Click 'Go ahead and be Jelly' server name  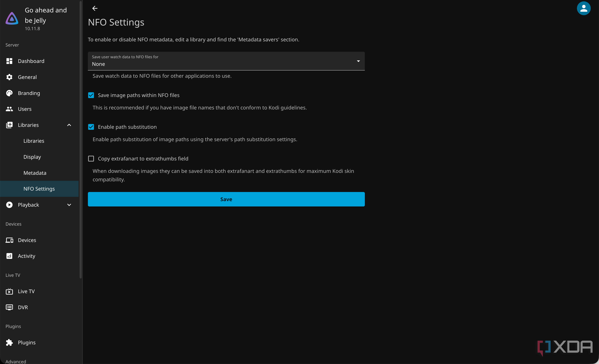point(46,15)
